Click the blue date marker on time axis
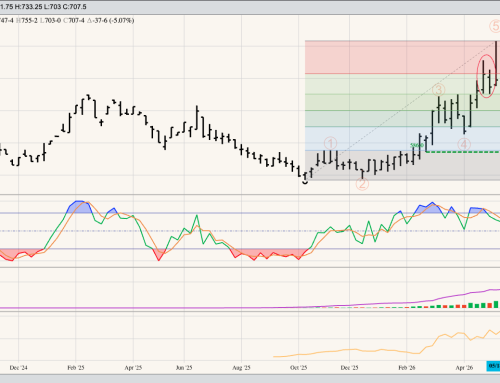 pyautogui.click(x=493, y=366)
